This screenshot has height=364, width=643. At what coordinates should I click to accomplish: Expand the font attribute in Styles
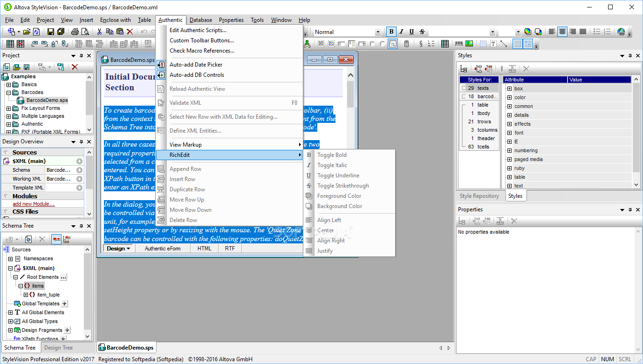tap(509, 133)
